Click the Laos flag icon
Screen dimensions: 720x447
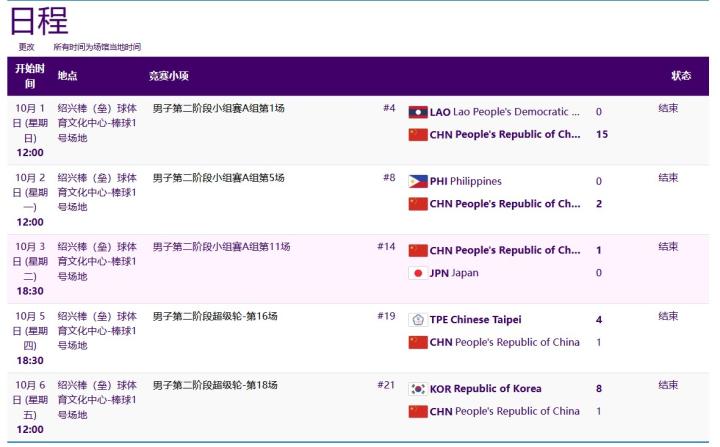[x=418, y=112]
